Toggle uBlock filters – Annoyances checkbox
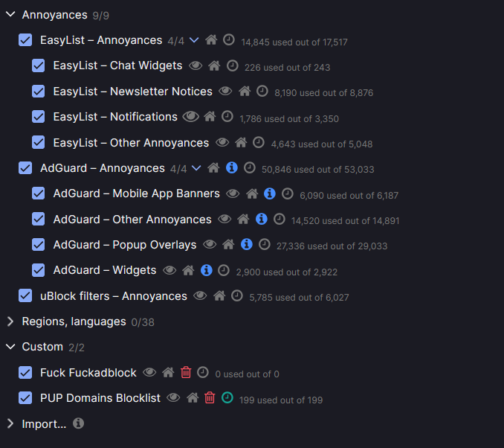Viewport: 504px width, 448px height. click(x=25, y=295)
